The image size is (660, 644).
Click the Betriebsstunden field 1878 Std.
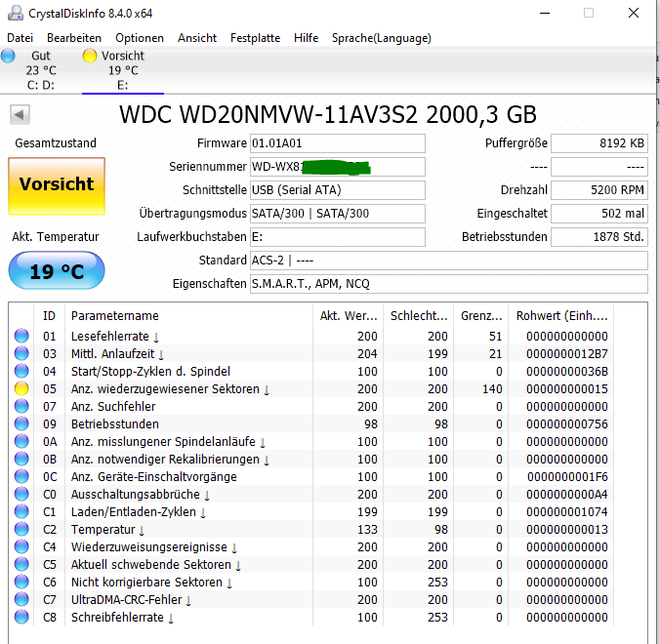tap(599, 237)
